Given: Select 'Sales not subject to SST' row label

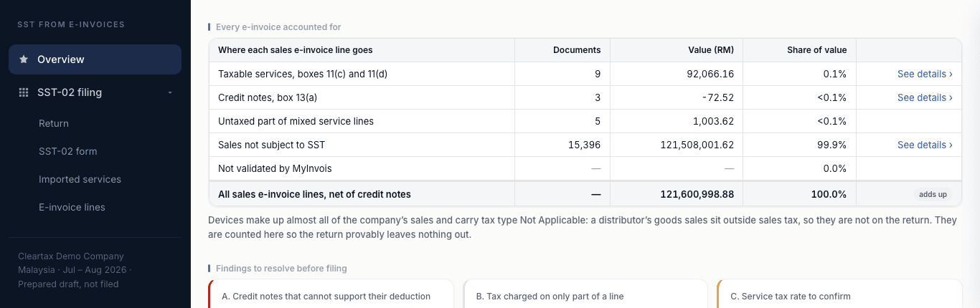Looking at the screenshot, I should click(271, 145).
